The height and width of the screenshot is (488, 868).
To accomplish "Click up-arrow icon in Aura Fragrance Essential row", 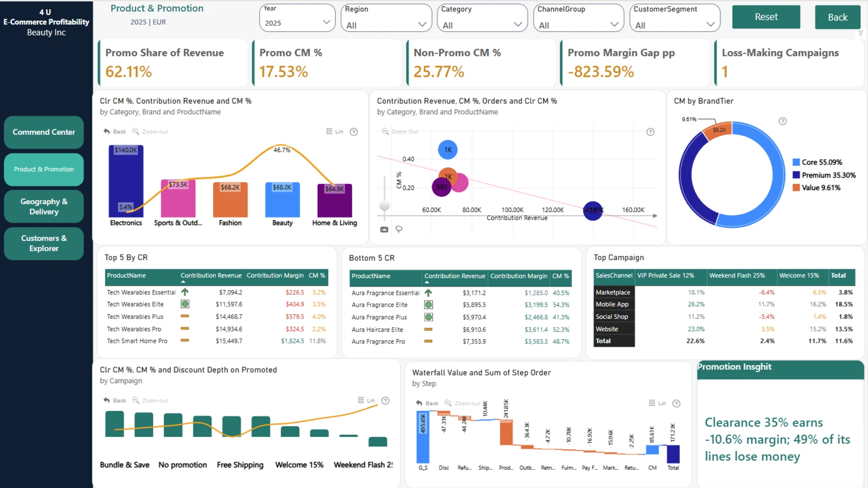I will pos(429,293).
